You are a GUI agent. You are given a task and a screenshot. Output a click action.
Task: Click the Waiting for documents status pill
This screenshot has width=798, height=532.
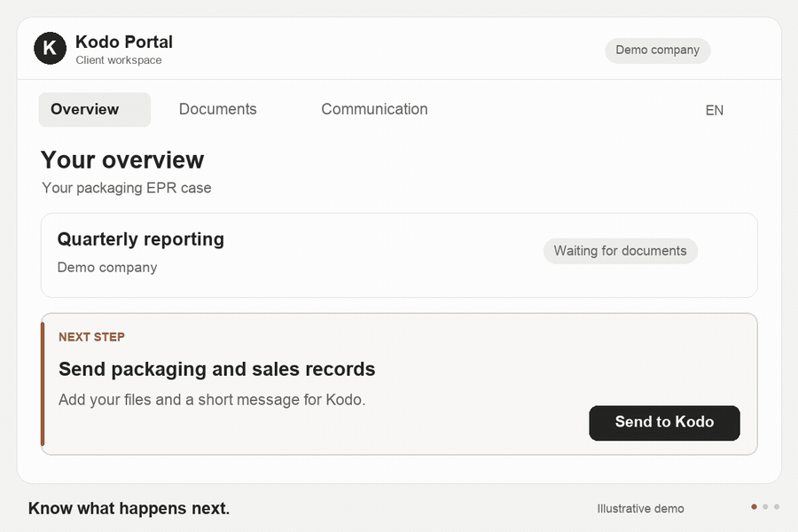point(621,251)
